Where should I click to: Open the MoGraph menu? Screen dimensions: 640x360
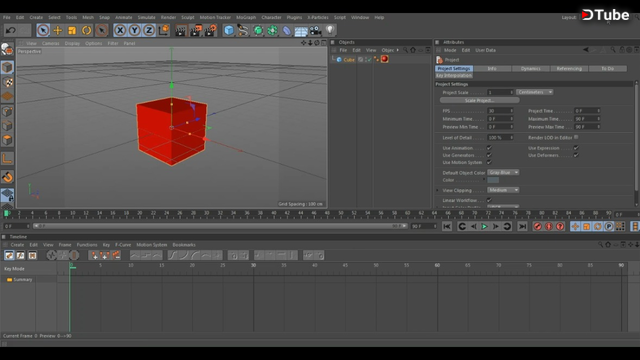[246, 18]
